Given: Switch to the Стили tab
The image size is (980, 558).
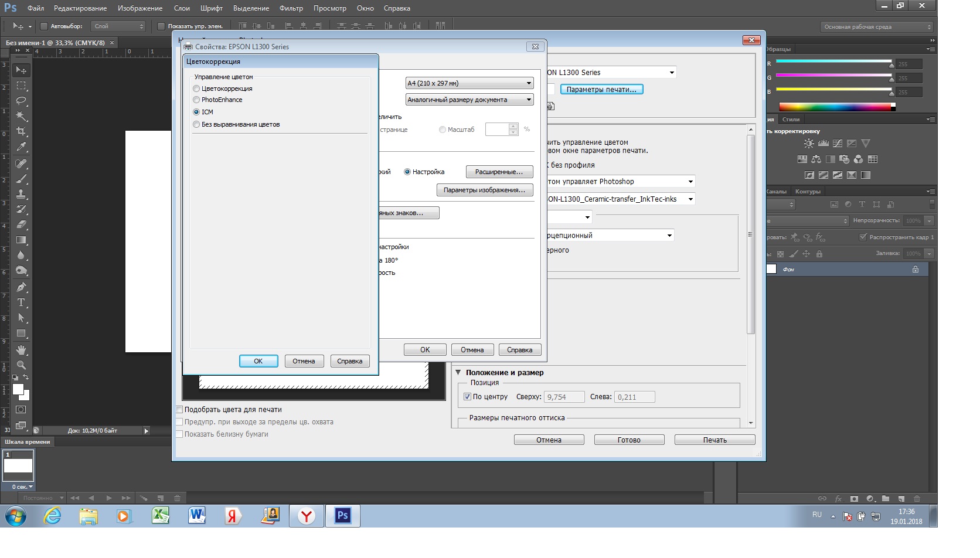Looking at the screenshot, I should (791, 120).
